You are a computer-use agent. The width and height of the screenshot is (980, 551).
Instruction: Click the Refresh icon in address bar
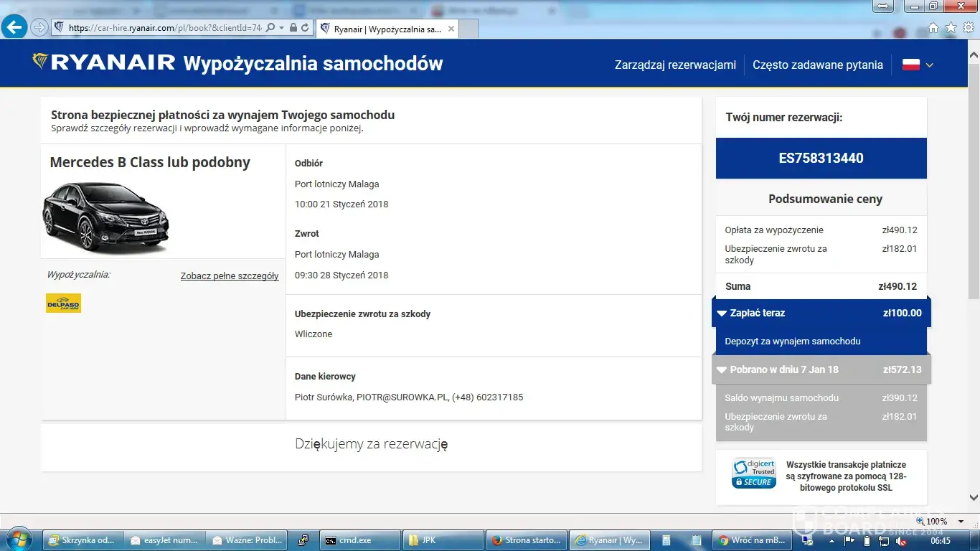coord(306,28)
